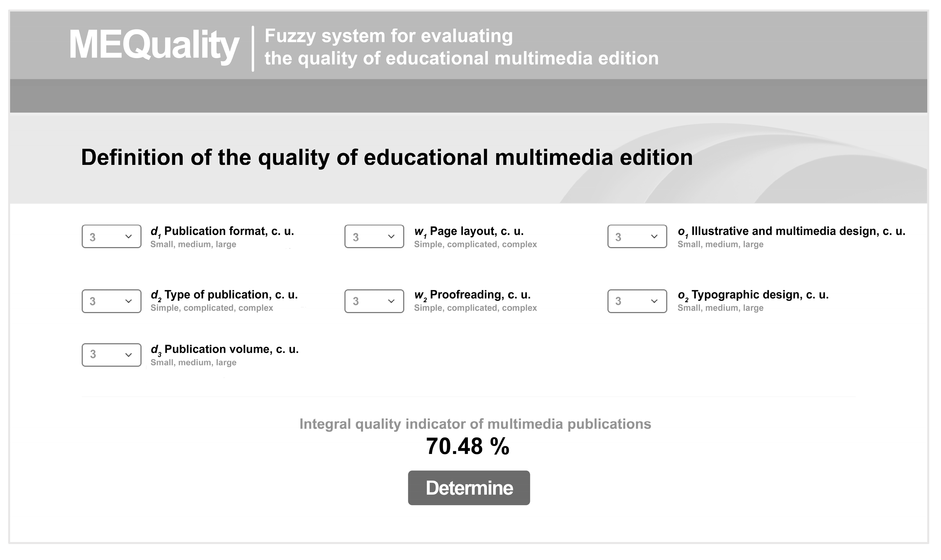
Task: Click the 'o2 Typographic design, c. u.' label
Action: [x=753, y=295]
